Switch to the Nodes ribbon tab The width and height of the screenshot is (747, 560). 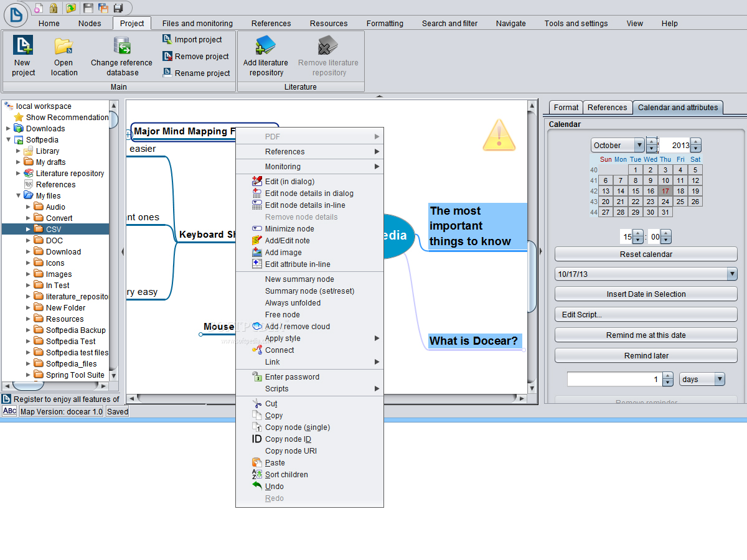pos(90,24)
